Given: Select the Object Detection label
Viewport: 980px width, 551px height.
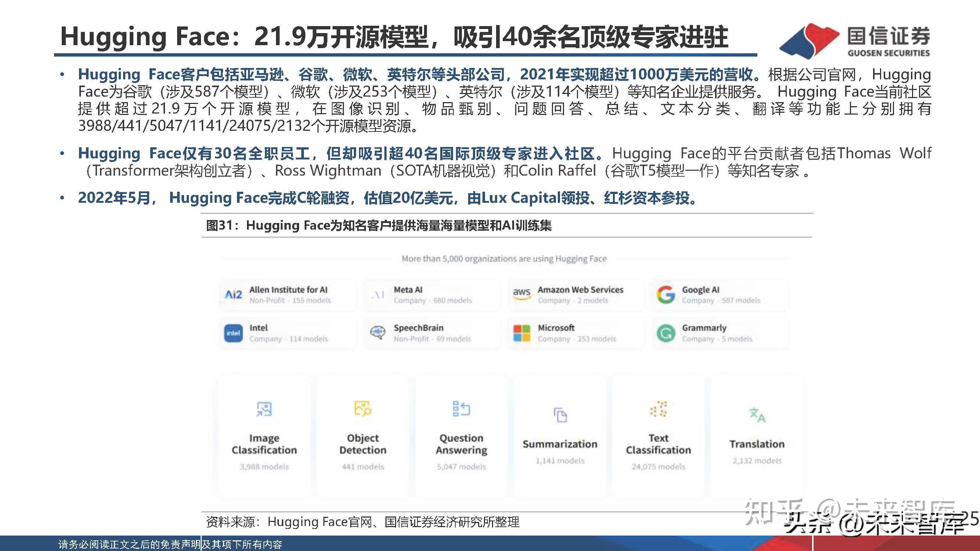Looking at the screenshot, I should 363,444.
